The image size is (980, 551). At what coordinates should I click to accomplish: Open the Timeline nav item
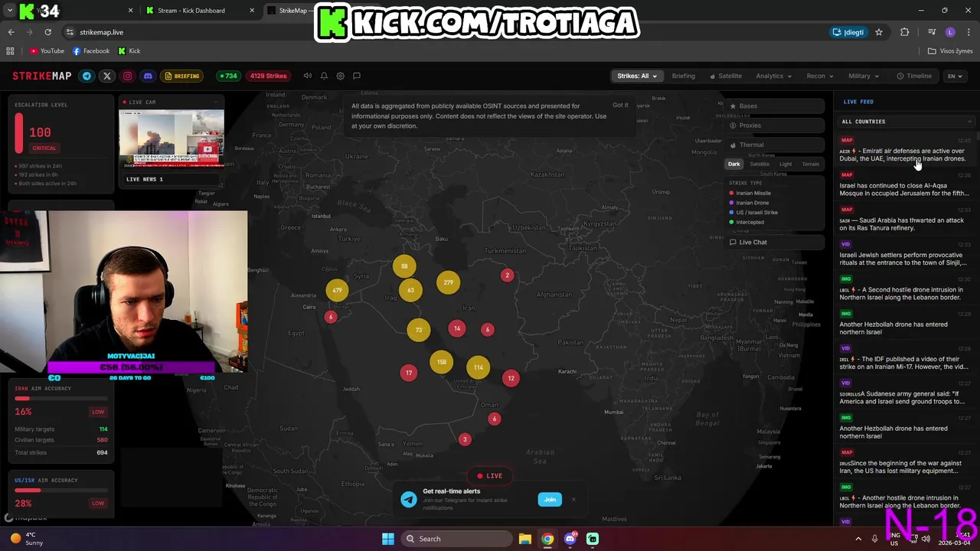pos(915,76)
